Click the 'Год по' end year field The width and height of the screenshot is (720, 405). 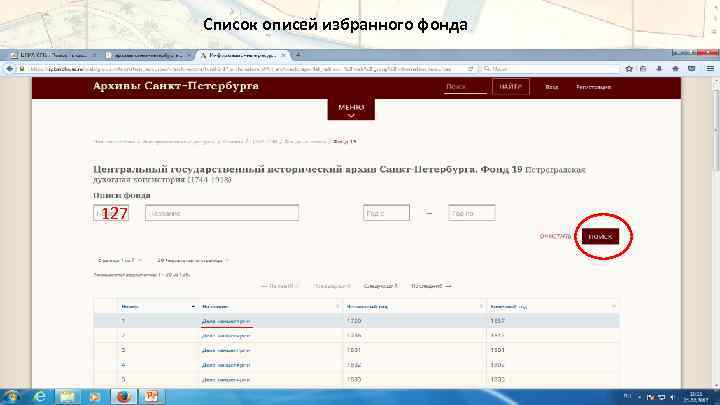coord(472,213)
